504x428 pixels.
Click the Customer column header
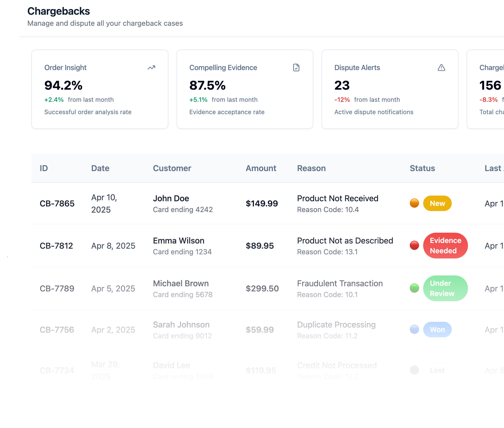pos(172,168)
